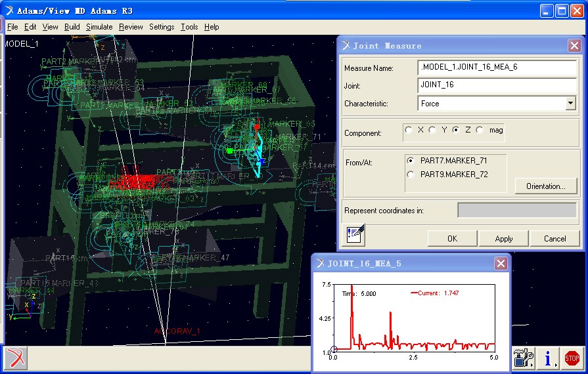This screenshot has height=374, width=588.
Task: Click the Time: 5.000 readout in chart
Action: [x=359, y=294]
